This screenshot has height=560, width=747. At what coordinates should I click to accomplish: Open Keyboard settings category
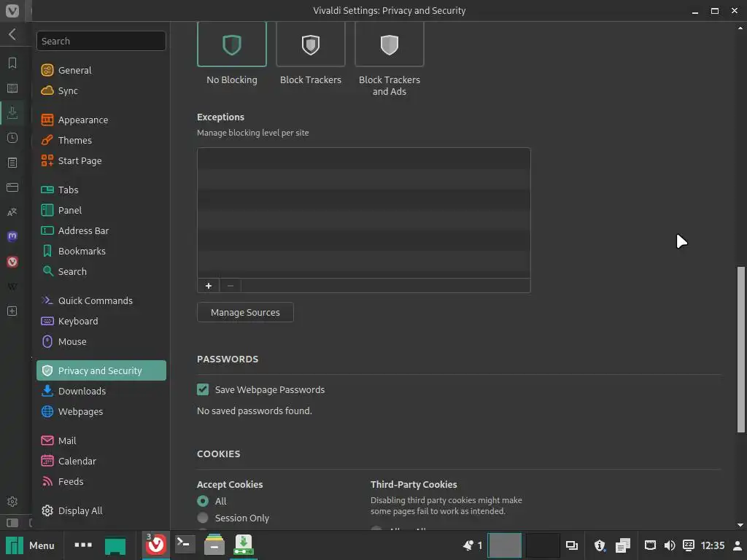coord(101,321)
